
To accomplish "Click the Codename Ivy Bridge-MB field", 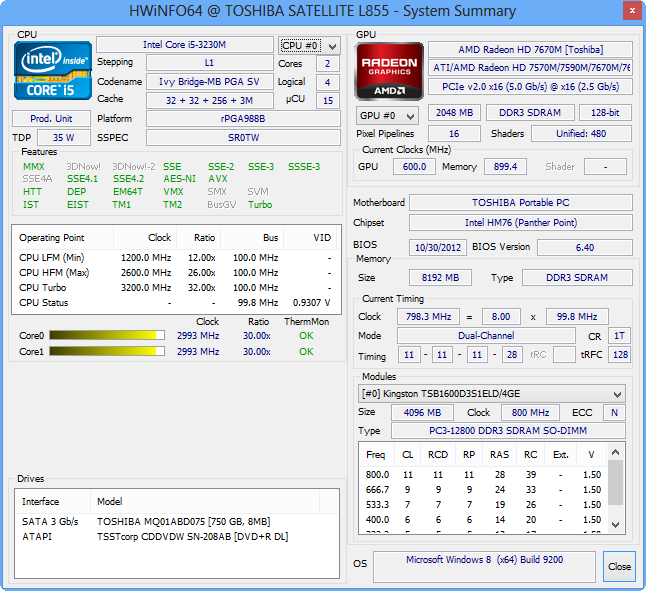I will 209,82.
